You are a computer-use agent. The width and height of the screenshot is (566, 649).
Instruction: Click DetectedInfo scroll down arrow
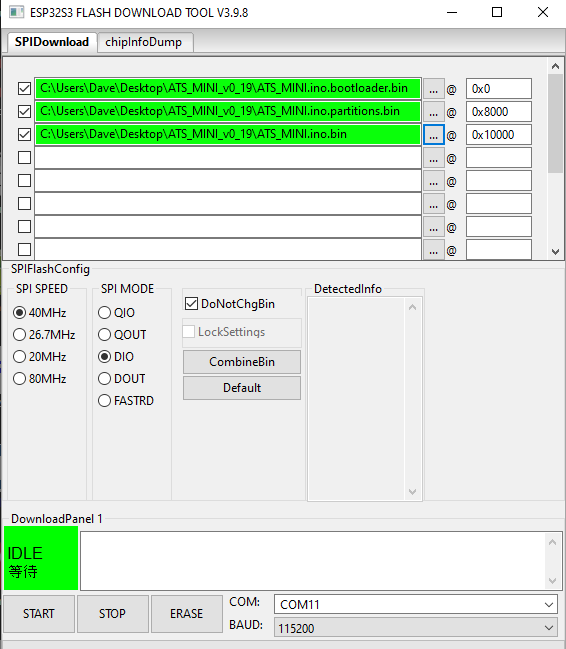pos(412,491)
